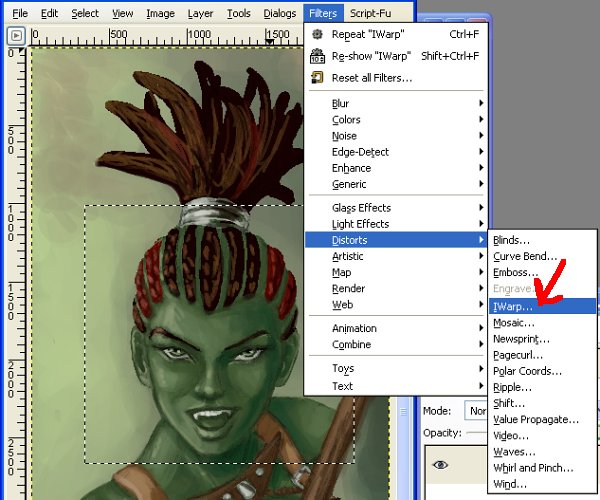The width and height of the screenshot is (600, 500).
Task: Open the layer Mode dropdown
Action: (x=476, y=411)
